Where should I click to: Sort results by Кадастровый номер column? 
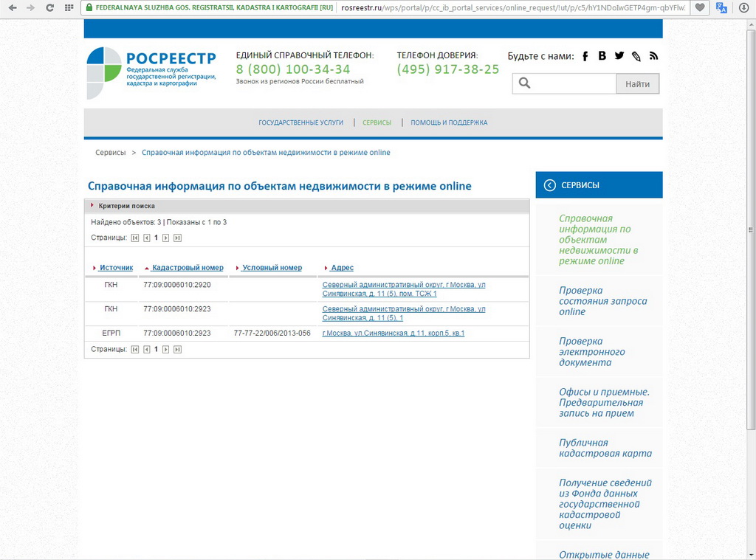click(x=188, y=268)
